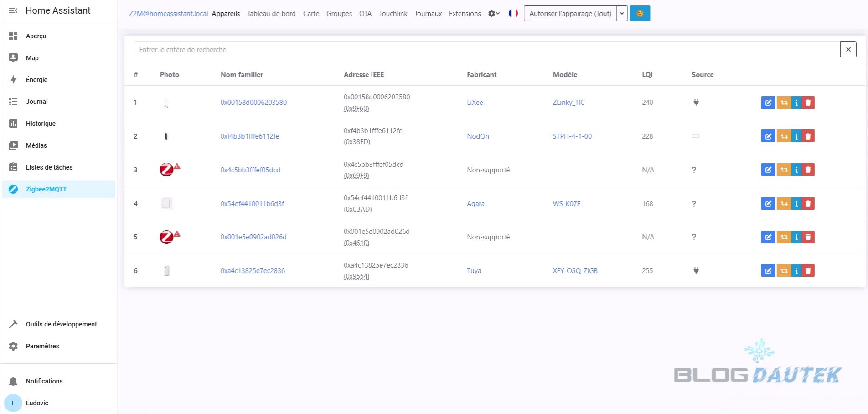Switch to Touchlink tab
Screen dimensions: 868x414
click(393, 14)
